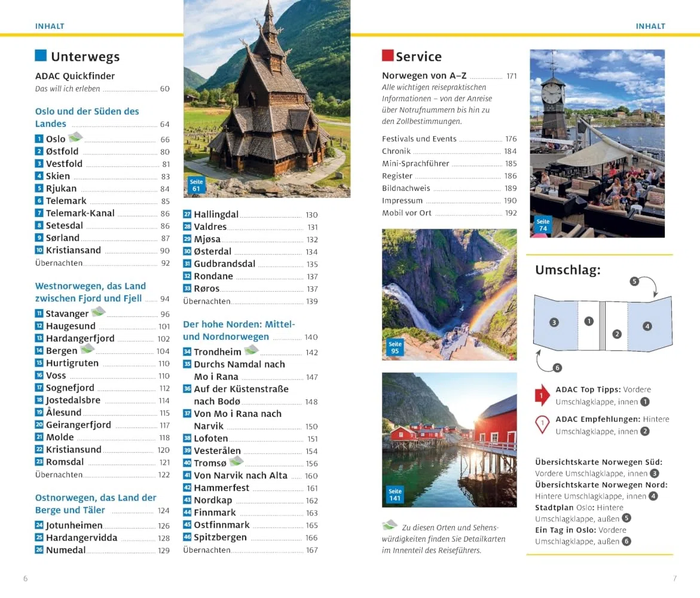Click the Mini-Sprachführer entry
The width and height of the screenshot is (700, 598).
coord(450,163)
